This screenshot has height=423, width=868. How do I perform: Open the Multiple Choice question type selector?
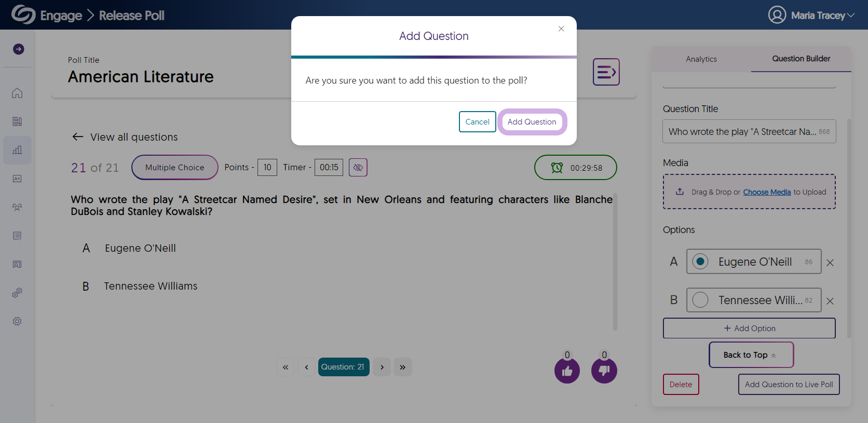[175, 168]
